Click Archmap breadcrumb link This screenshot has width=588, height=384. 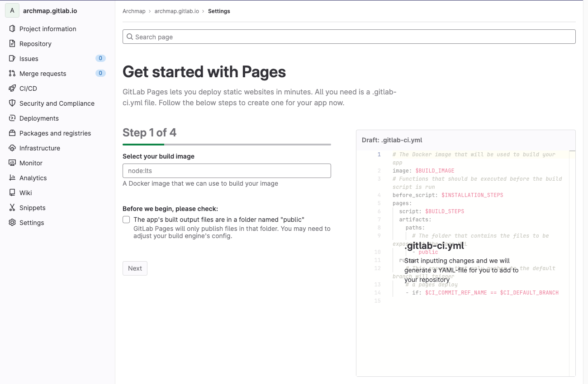click(x=134, y=11)
